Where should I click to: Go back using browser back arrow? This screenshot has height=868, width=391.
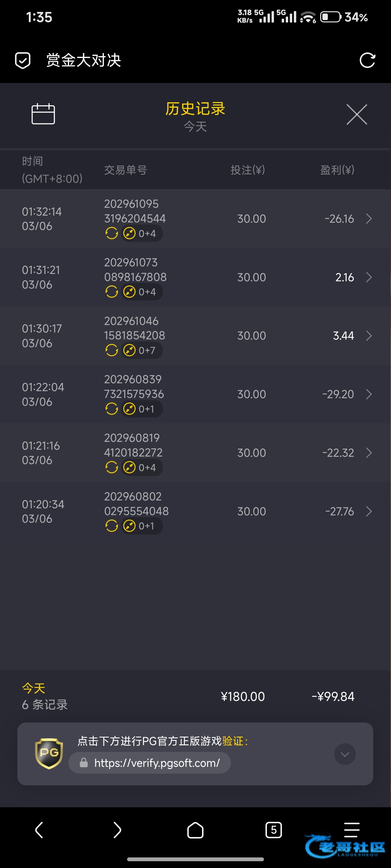click(39, 829)
